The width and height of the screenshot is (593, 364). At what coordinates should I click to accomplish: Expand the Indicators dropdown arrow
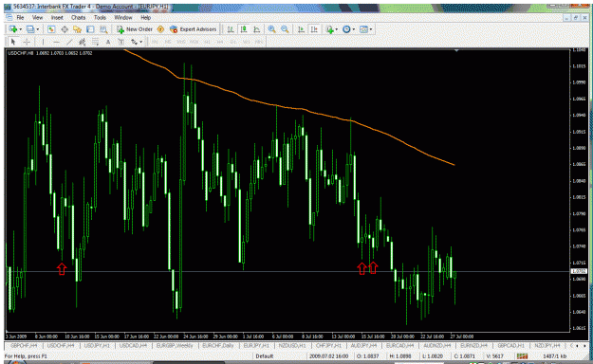(337, 29)
